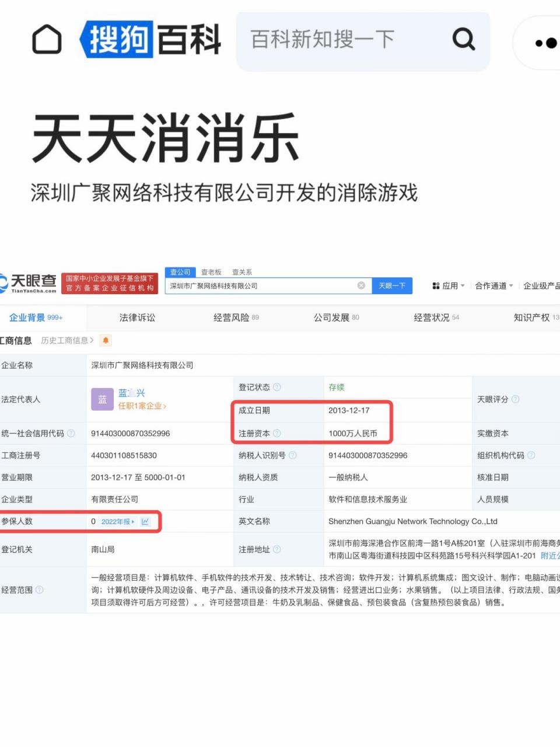The height and width of the screenshot is (747, 560).
Task: Click the help icon beside 天眼评分
Action: (x=516, y=399)
